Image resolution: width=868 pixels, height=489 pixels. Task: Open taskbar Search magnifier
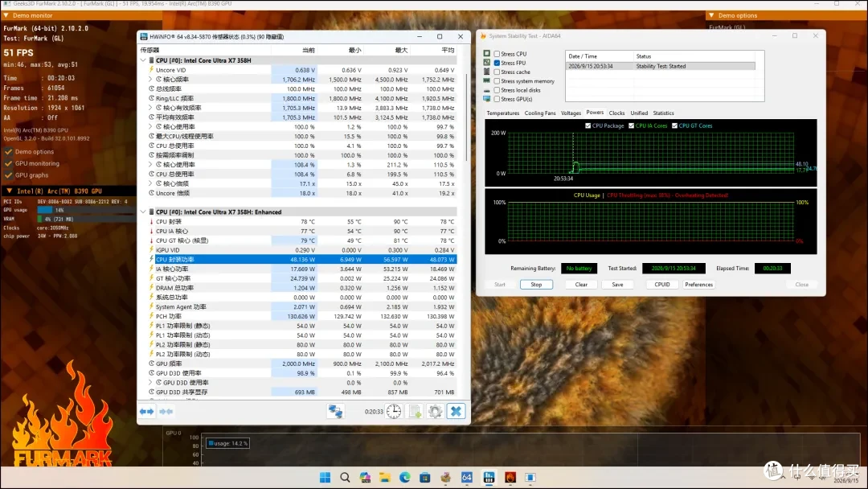pos(345,478)
